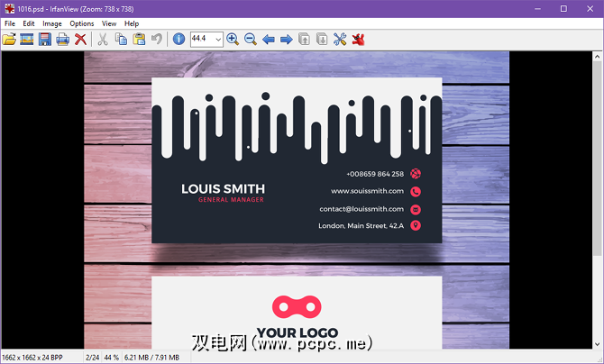Go to previous image left arrow
604x364 pixels.
pos(268,39)
